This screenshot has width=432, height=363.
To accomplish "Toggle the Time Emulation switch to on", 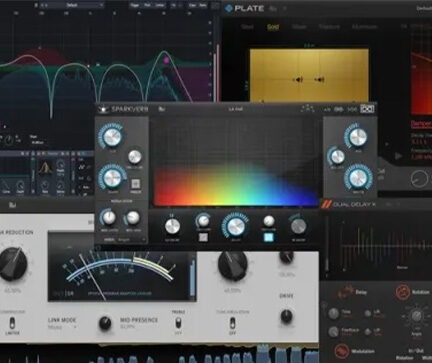I will (x=232, y=323).
